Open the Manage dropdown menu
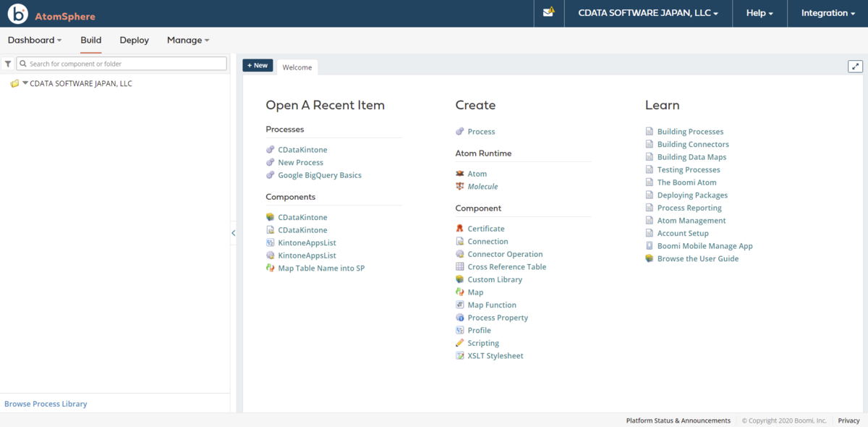Screen dimensions: 868x427 (188, 41)
